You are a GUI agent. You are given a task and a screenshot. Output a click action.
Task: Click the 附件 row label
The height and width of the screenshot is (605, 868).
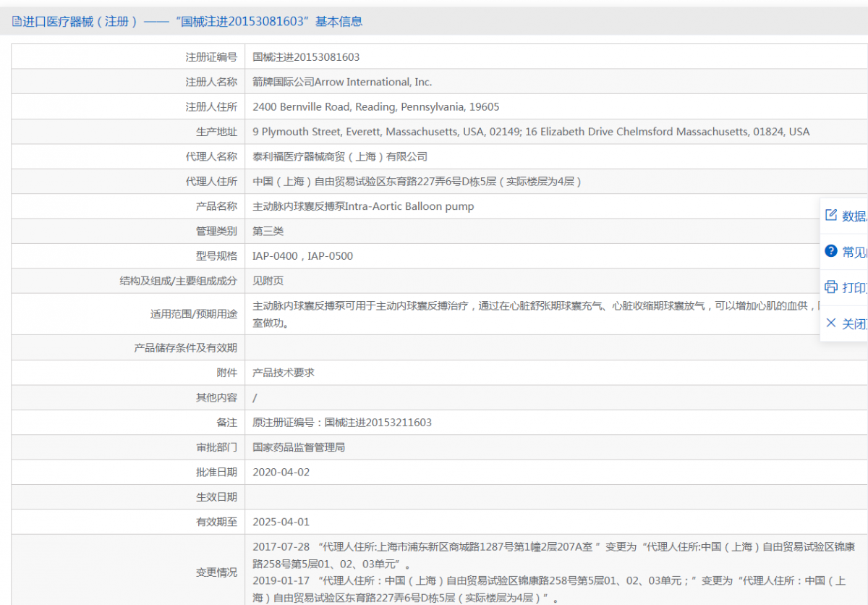(226, 373)
